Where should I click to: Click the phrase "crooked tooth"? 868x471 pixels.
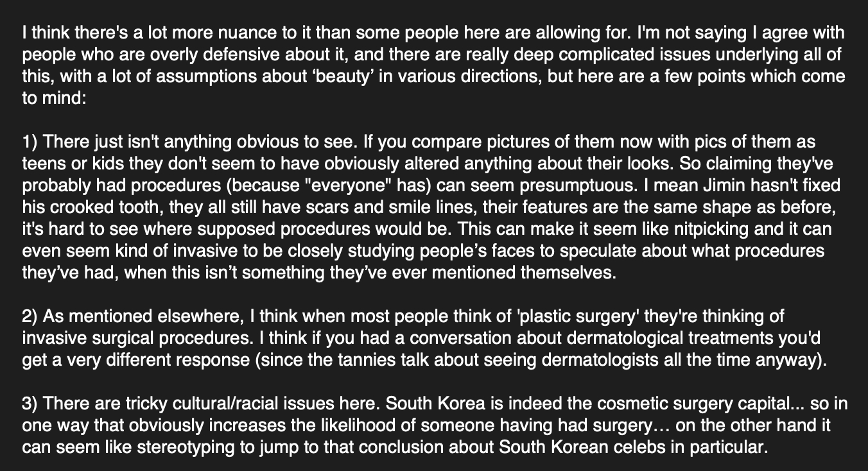tap(89, 207)
